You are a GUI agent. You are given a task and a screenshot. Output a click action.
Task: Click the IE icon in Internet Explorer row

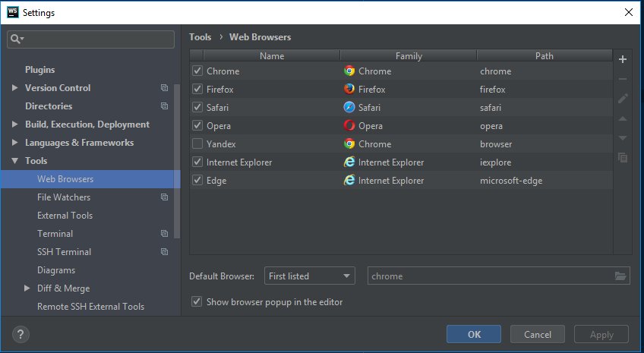point(349,162)
